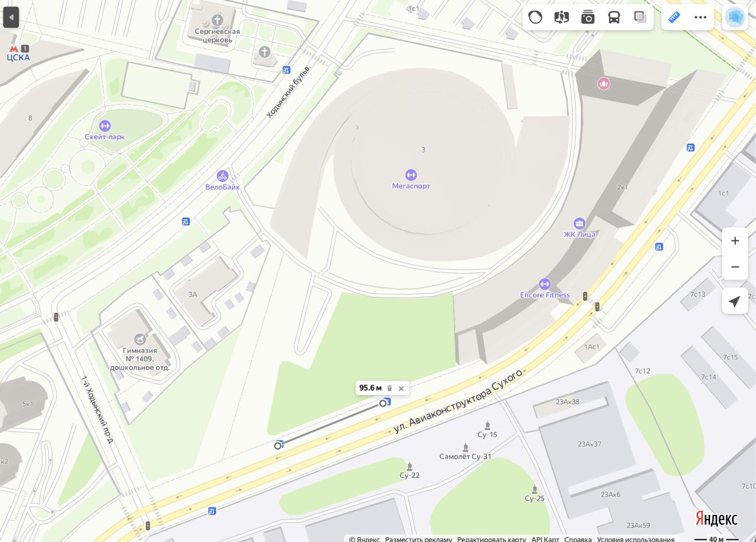Open street panoramas mode
756x542 pixels.
point(562,17)
